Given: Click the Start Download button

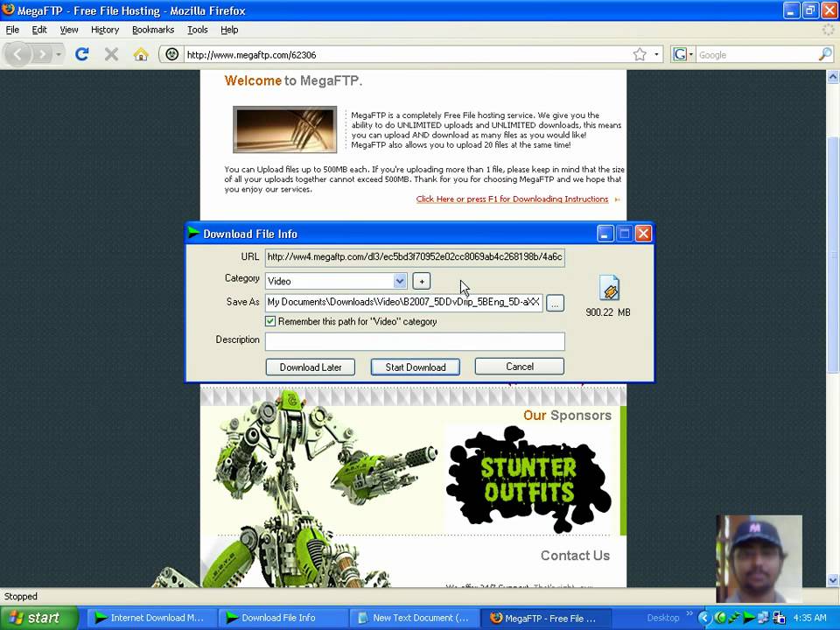Looking at the screenshot, I should [x=415, y=367].
